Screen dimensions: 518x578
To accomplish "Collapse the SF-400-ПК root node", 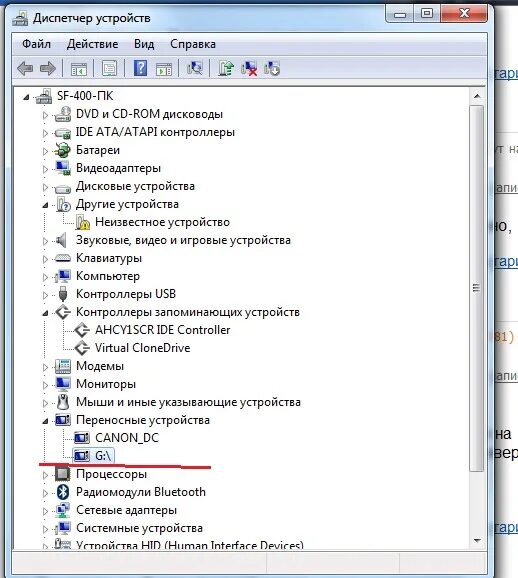I will pyautogui.click(x=26, y=97).
